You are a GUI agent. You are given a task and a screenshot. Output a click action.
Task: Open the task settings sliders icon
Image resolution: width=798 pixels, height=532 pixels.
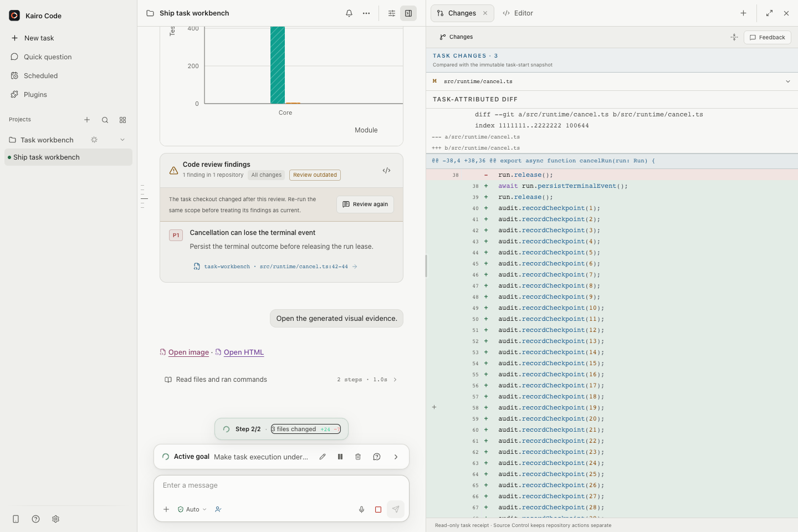(x=392, y=13)
